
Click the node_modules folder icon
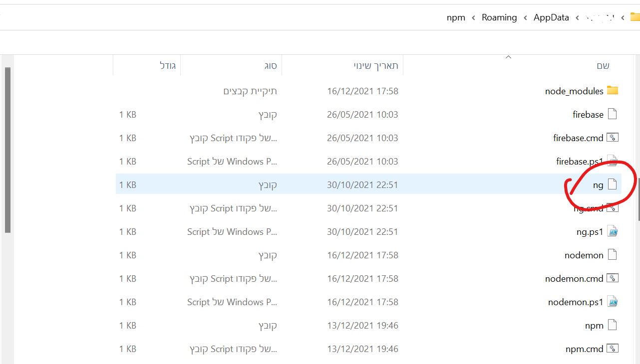pos(613,91)
